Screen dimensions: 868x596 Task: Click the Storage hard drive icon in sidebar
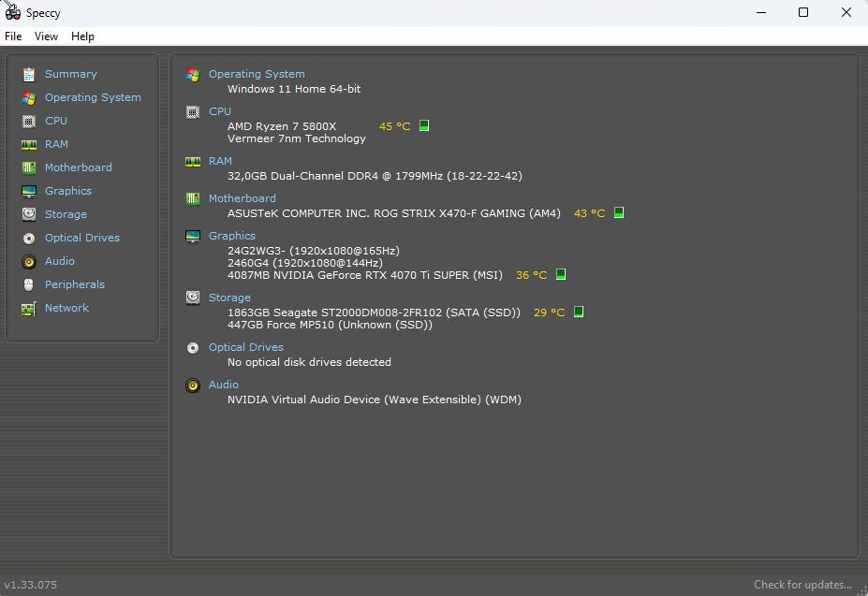click(x=29, y=214)
